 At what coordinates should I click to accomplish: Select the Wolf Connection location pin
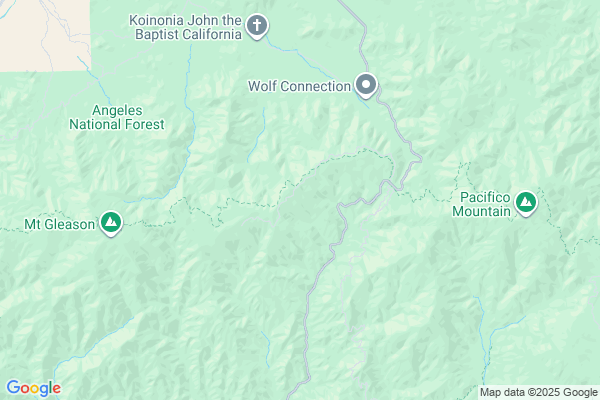click(x=366, y=85)
